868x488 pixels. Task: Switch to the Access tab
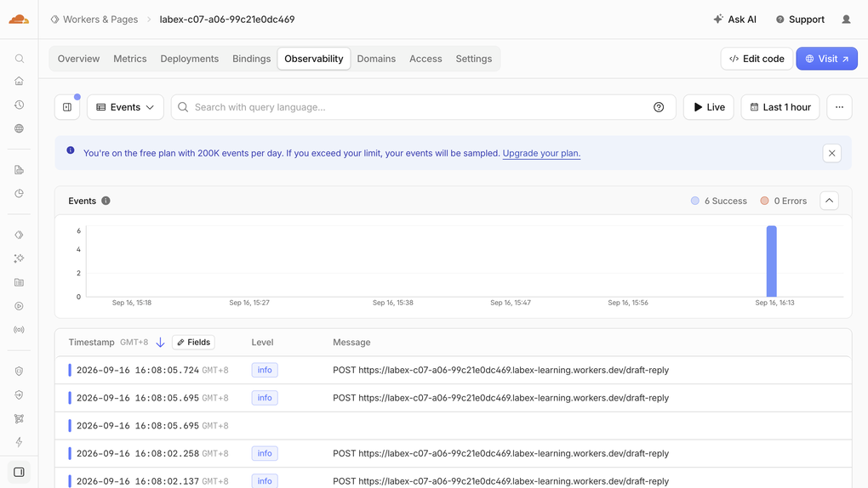pyautogui.click(x=425, y=59)
